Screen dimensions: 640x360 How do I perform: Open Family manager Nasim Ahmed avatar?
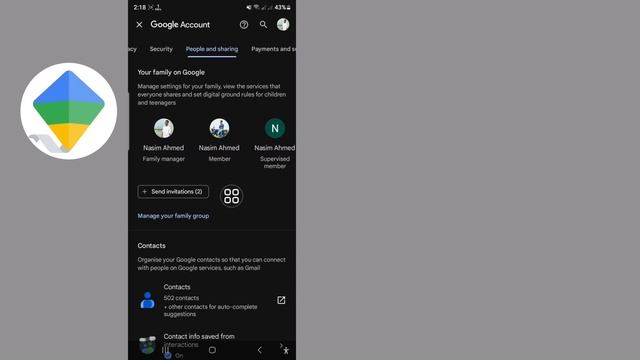point(164,128)
